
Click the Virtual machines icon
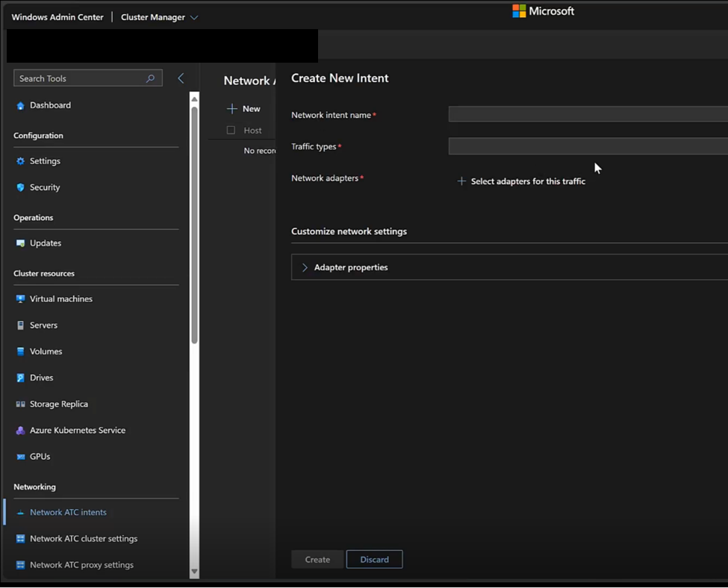[x=20, y=299]
